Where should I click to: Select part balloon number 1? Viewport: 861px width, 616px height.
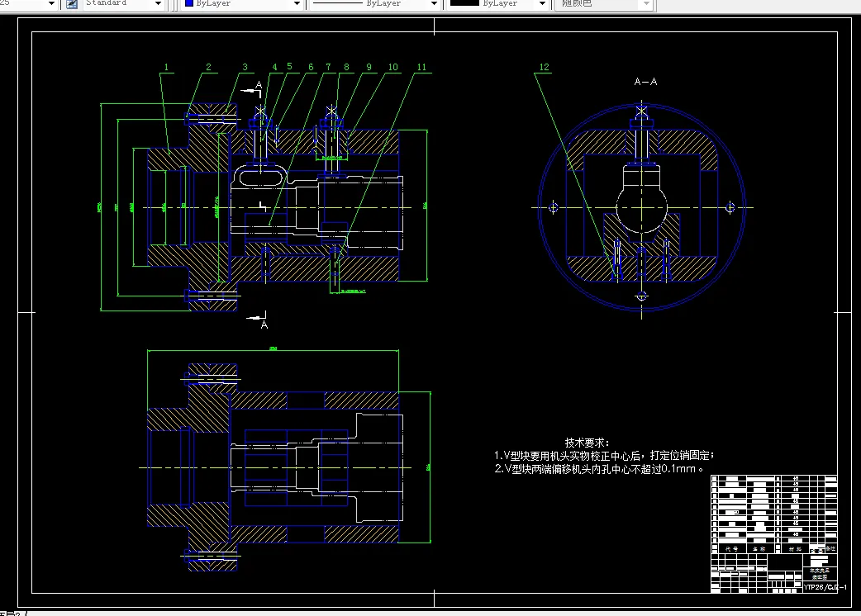click(166, 68)
